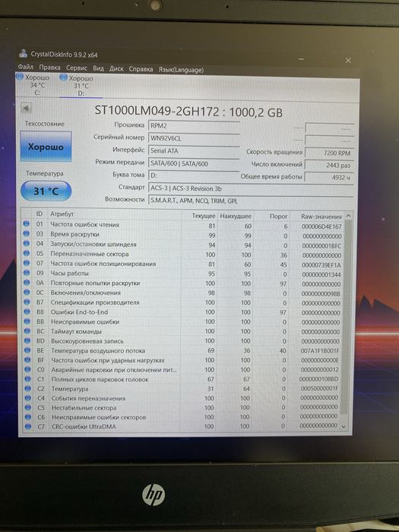Click the Атрибут column header
399x532 pixels.
click(114, 215)
